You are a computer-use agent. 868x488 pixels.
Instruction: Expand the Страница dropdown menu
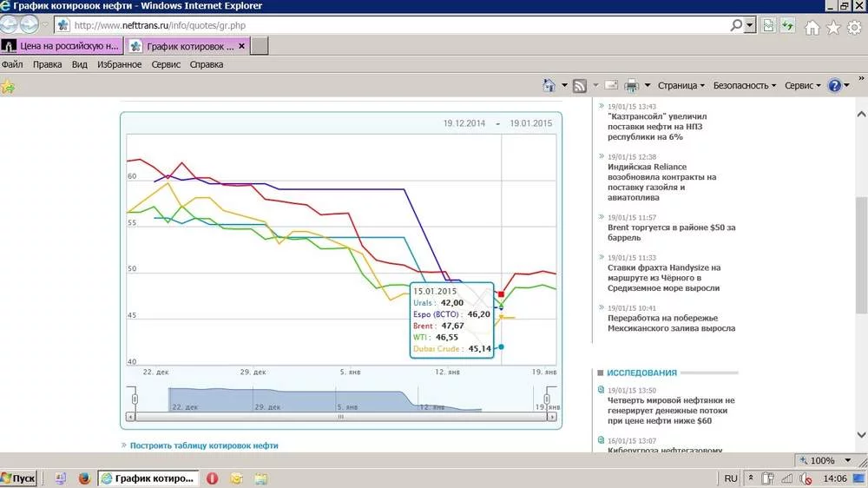pyautogui.click(x=681, y=85)
